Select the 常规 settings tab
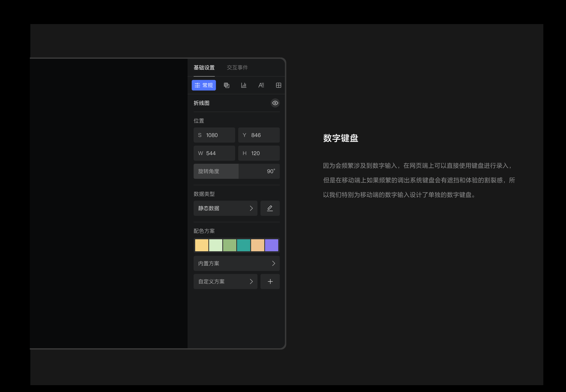 [x=204, y=85]
